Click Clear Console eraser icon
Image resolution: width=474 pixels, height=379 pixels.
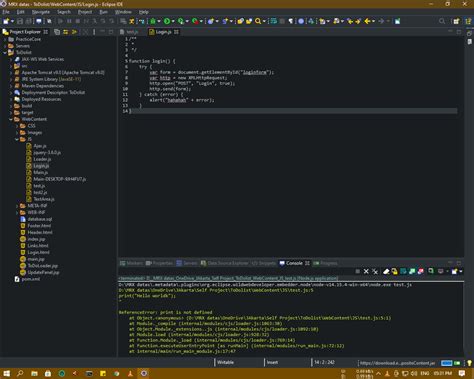pos(386,272)
